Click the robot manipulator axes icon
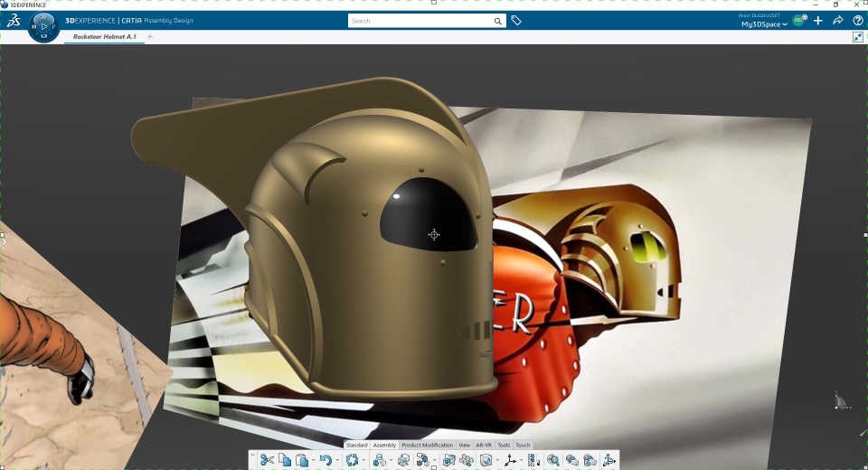The height and width of the screenshot is (470, 868). [609, 460]
